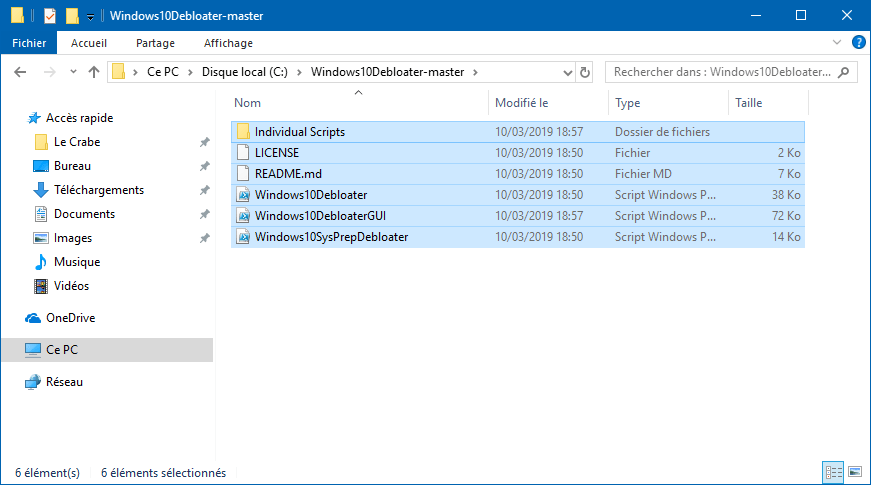Switch to large thumbnails view icon
Screen dimensions: 871x485
click(855, 472)
